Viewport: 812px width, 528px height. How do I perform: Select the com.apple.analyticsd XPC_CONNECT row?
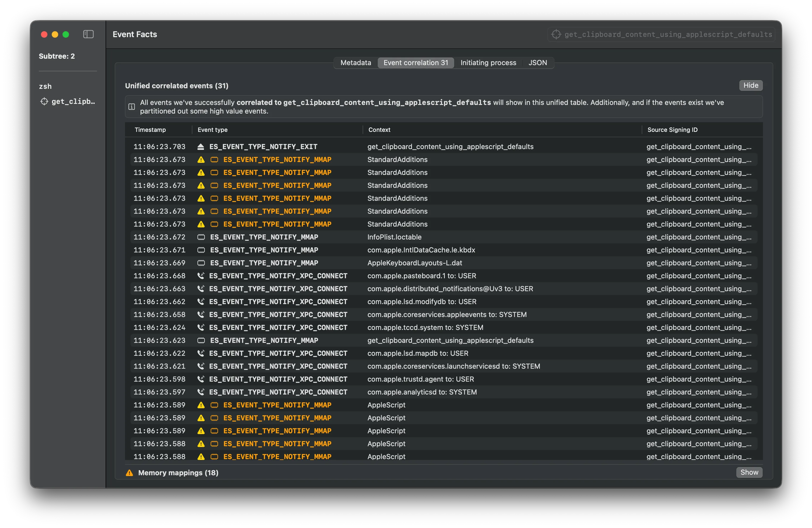click(x=422, y=392)
